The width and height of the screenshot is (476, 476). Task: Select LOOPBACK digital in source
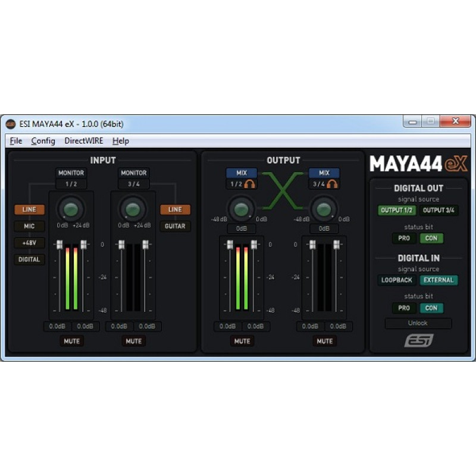396,280
